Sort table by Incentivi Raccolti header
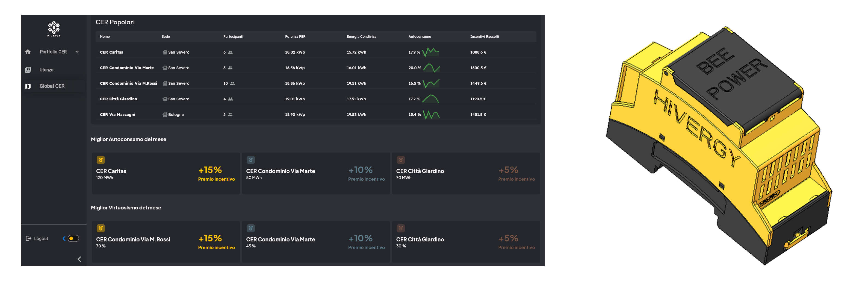This screenshot has width=868, height=298. coord(484,36)
